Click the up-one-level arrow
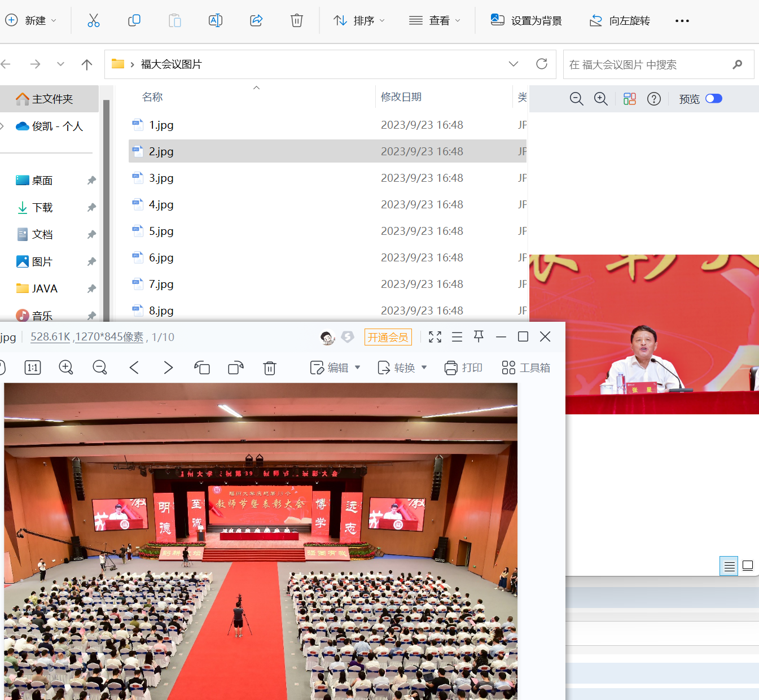Viewport: 759px width, 700px height. [x=87, y=64]
